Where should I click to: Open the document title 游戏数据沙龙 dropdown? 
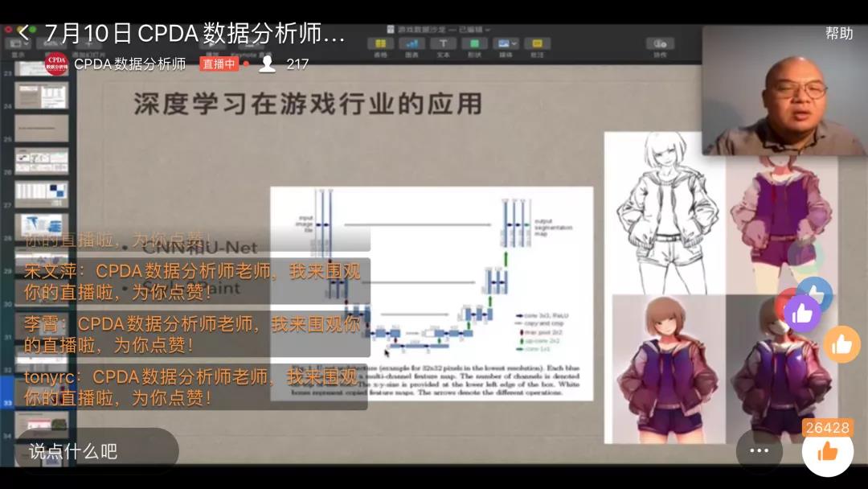point(439,29)
